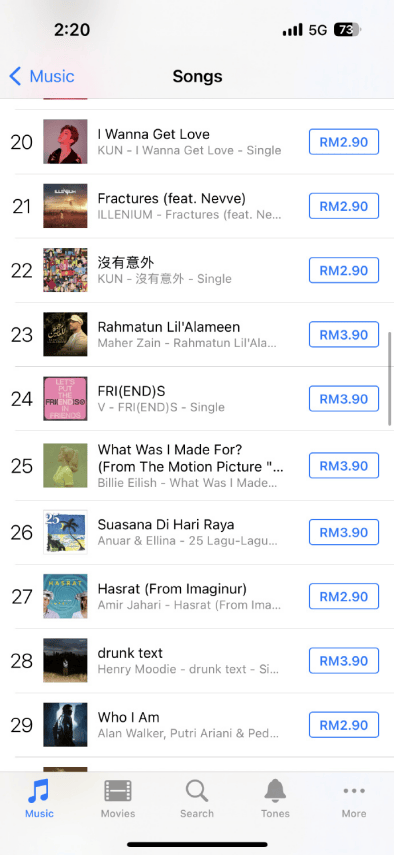Select Hasrat (From Imaginur) song title
This screenshot has height=855, width=394.
pos(172,589)
